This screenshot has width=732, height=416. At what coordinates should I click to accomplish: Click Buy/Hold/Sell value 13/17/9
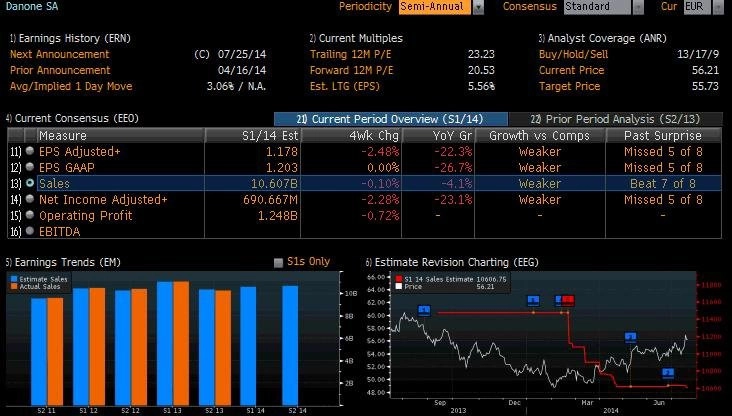698,54
